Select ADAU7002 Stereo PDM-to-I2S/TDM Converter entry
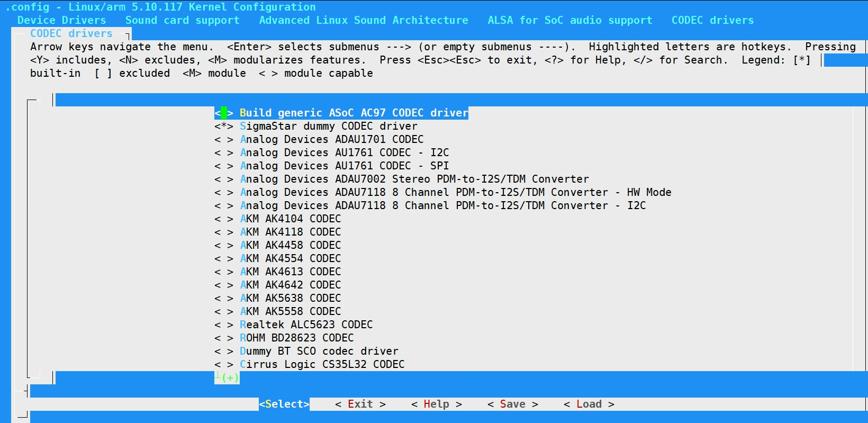This screenshot has width=868, height=423. pos(414,179)
